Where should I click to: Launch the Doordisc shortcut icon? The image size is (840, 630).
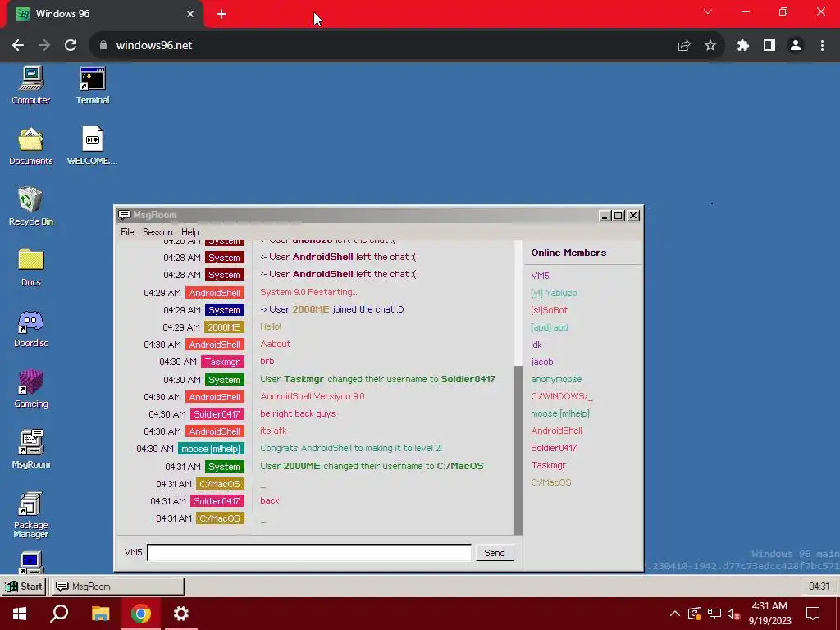tap(31, 328)
